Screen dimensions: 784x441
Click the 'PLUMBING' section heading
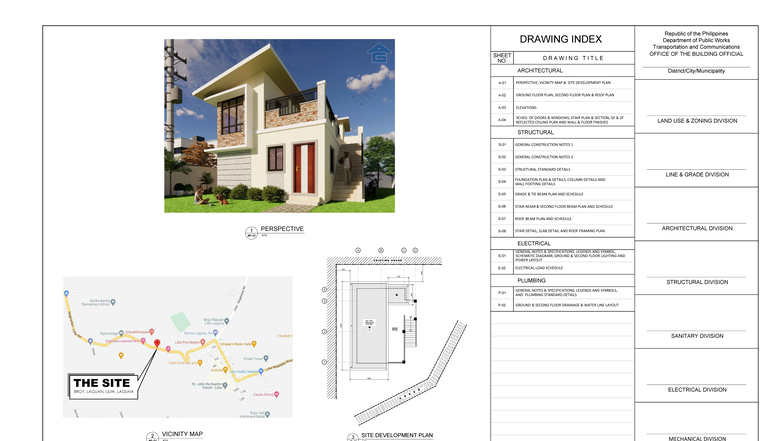[532, 280]
